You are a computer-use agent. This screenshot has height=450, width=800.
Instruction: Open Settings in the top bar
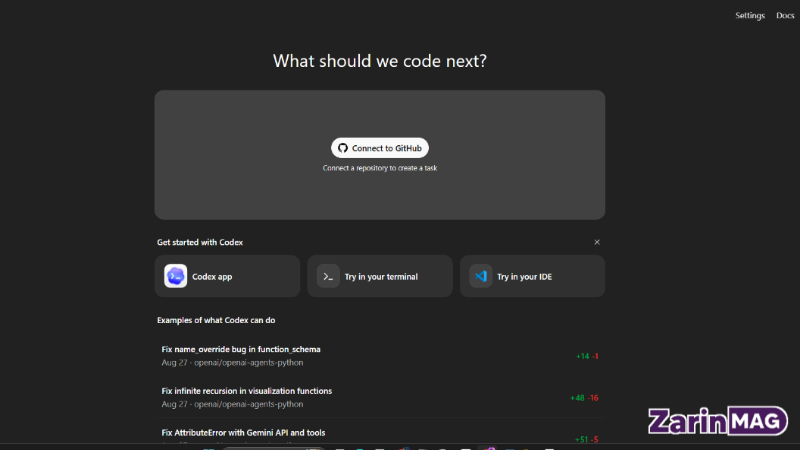point(749,15)
